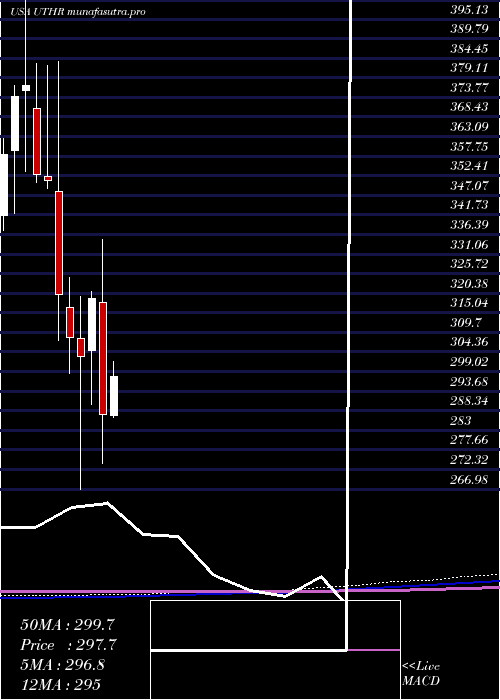Select the 336.39 price axis label
The height and width of the screenshot is (700, 500).
point(468,225)
